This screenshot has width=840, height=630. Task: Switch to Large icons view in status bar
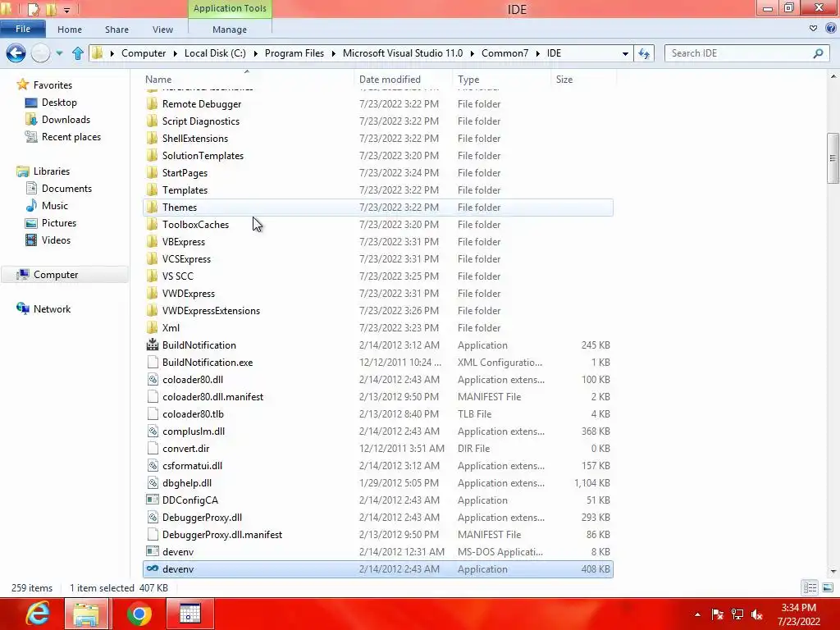point(828,587)
